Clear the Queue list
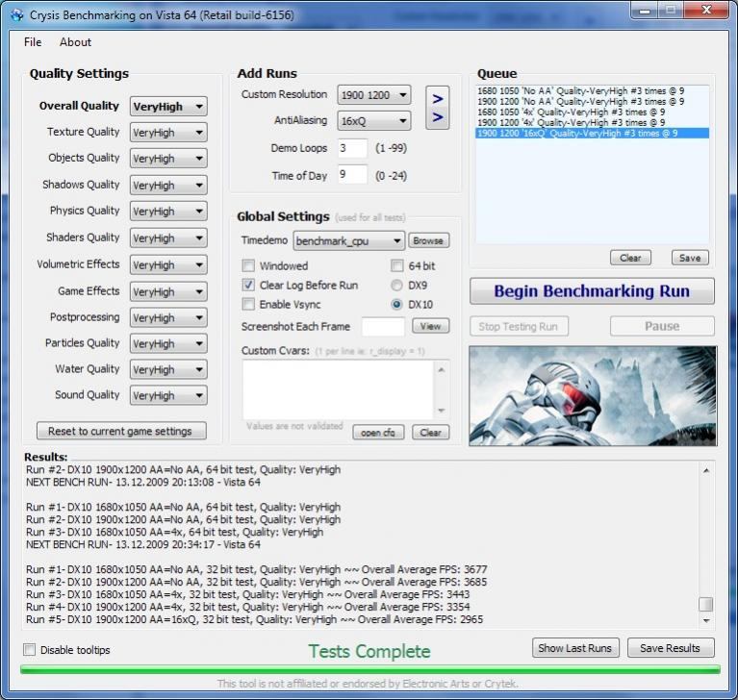The image size is (738, 700). (630, 258)
